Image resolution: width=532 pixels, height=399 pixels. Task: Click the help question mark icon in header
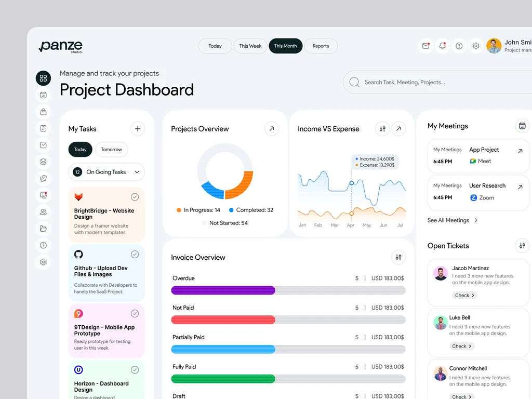(459, 46)
